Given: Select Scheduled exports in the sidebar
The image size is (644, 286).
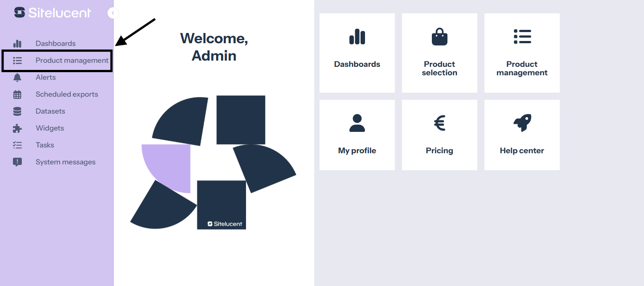Looking at the screenshot, I should pos(67,94).
